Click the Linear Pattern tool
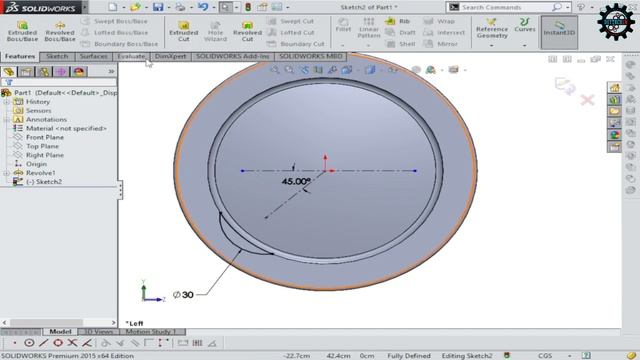Screen dimensions: 640x360 (x=369, y=28)
